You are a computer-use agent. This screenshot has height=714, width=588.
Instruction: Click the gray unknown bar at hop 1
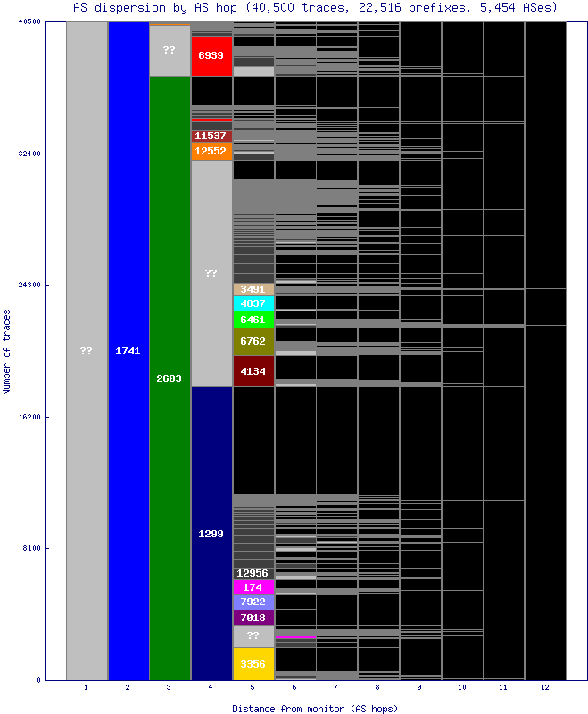point(87,351)
